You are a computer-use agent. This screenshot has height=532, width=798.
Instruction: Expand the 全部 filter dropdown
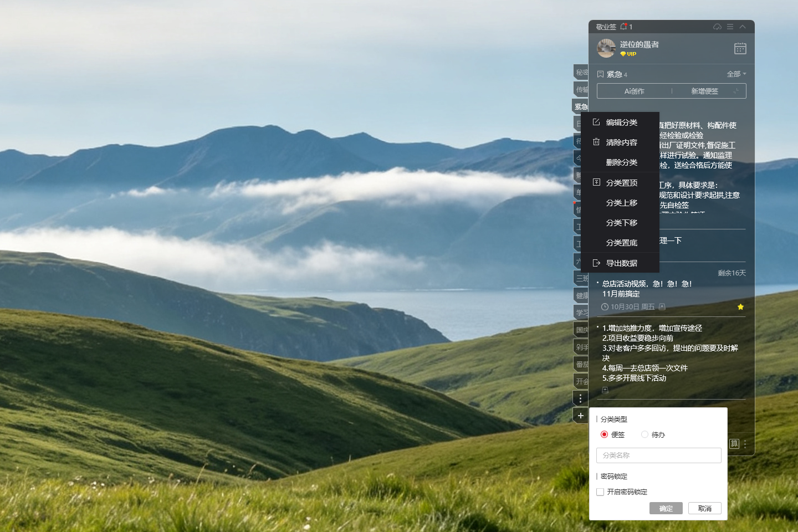(736, 74)
